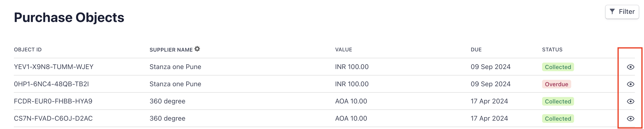Open object ID YEV1-X9N8-TUMM-WJEY
Image resolution: width=644 pixels, height=129 pixels.
[x=54, y=67]
